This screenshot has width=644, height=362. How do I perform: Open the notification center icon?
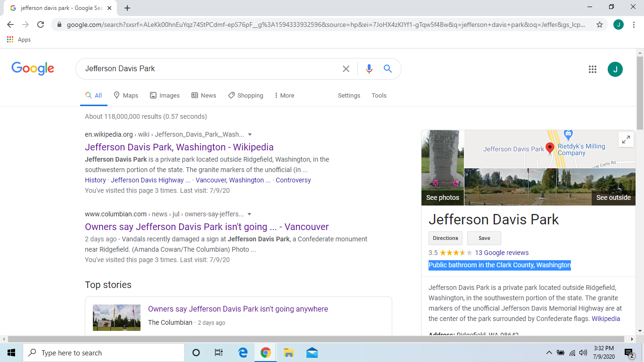(x=629, y=353)
